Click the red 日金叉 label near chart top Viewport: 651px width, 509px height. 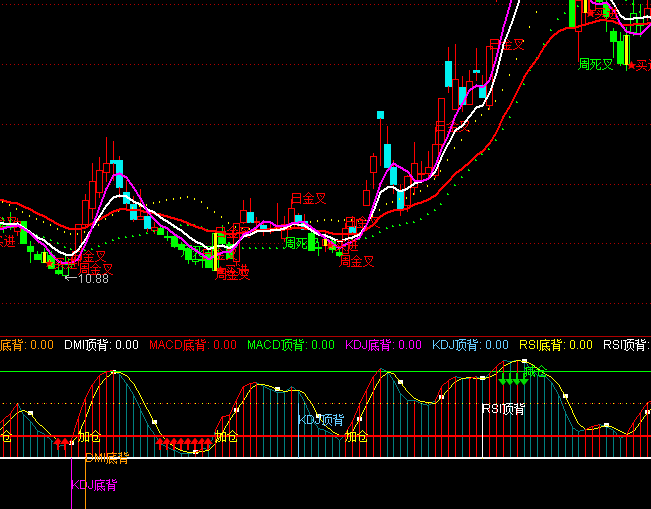(x=507, y=45)
